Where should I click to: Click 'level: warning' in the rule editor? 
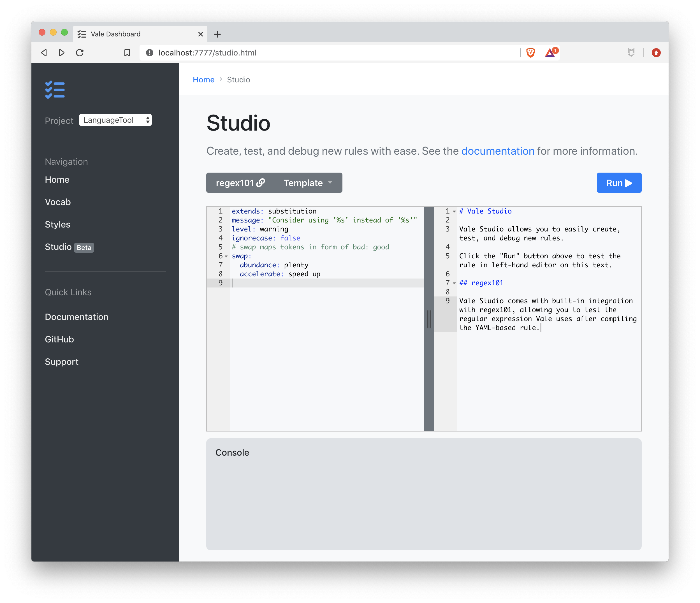tap(260, 229)
